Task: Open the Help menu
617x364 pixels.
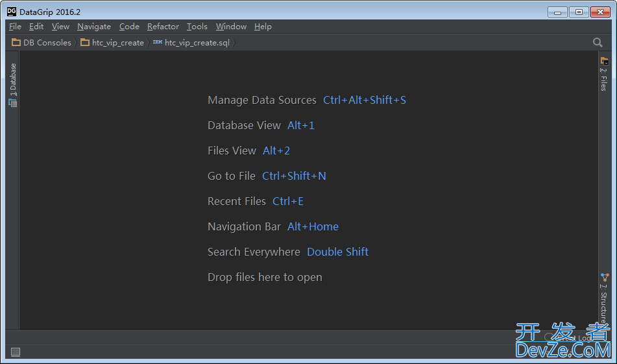Action: (x=263, y=27)
